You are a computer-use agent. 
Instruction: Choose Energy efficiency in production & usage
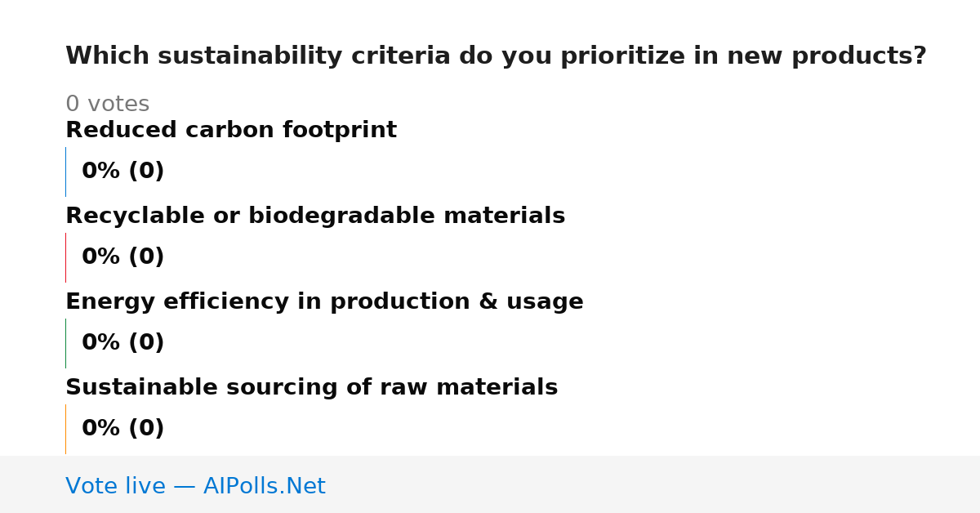(x=324, y=301)
